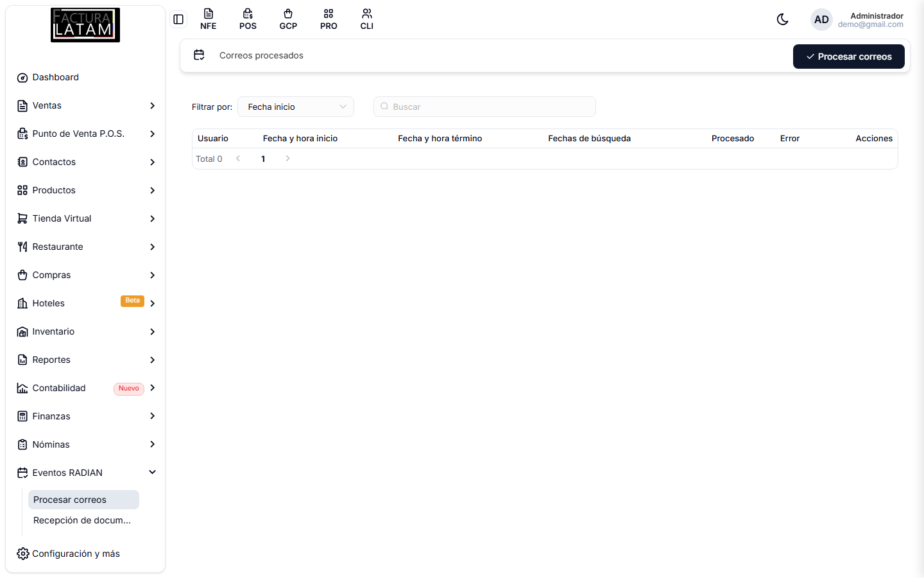Viewport: 924px width, 578px height.
Task: Click the calendar icon beside Correos procesados
Action: tap(199, 55)
